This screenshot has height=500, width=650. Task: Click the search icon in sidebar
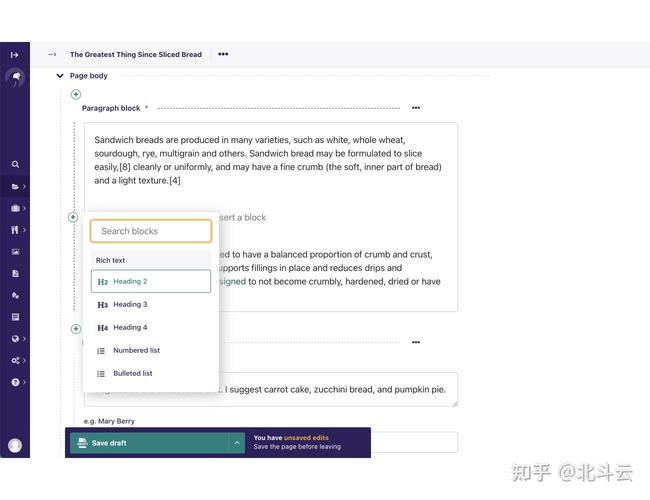(15, 165)
